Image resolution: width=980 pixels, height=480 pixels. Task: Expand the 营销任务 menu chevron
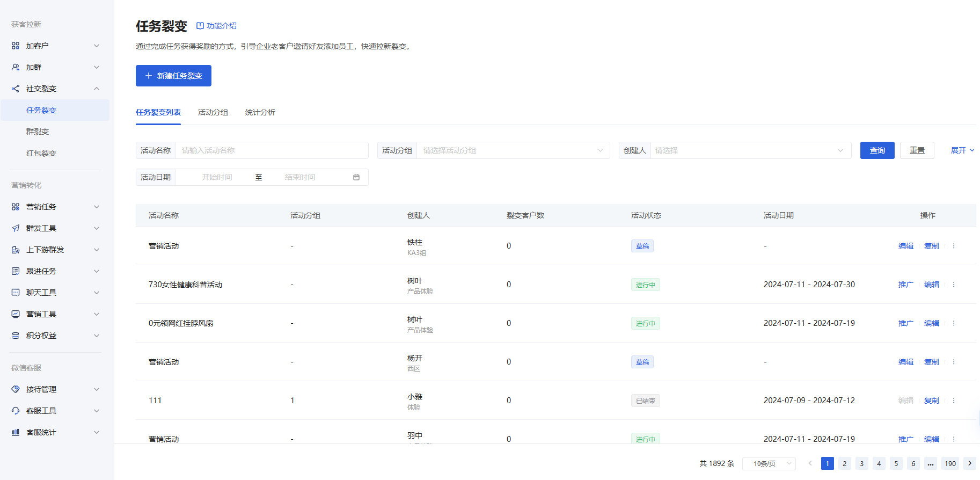[x=97, y=207]
